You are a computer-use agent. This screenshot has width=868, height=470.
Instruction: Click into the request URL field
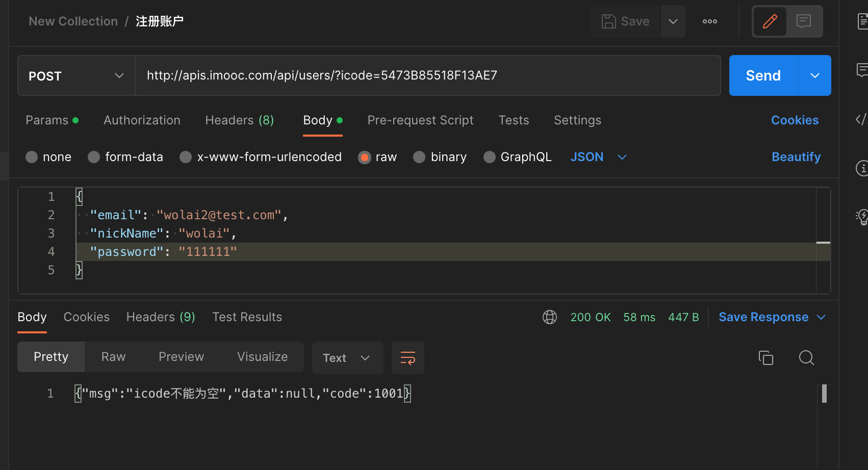coord(427,76)
